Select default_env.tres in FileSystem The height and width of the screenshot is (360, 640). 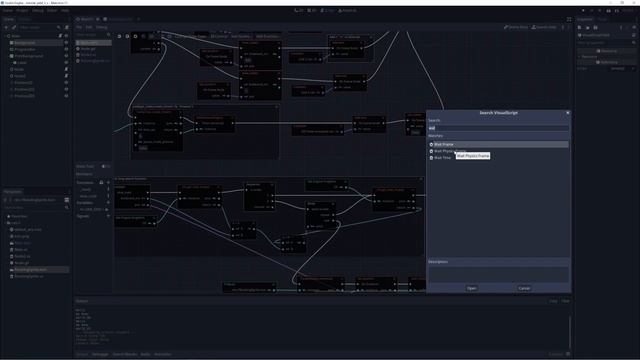click(28, 230)
